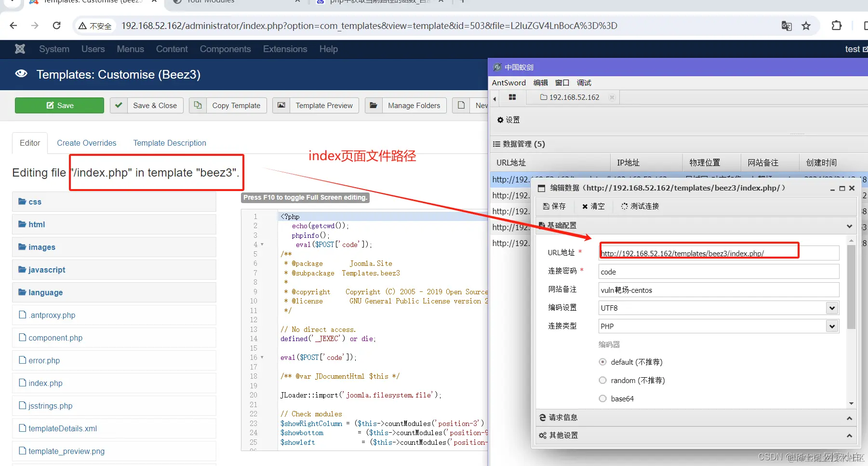Go back with the browser back arrow

click(13, 26)
